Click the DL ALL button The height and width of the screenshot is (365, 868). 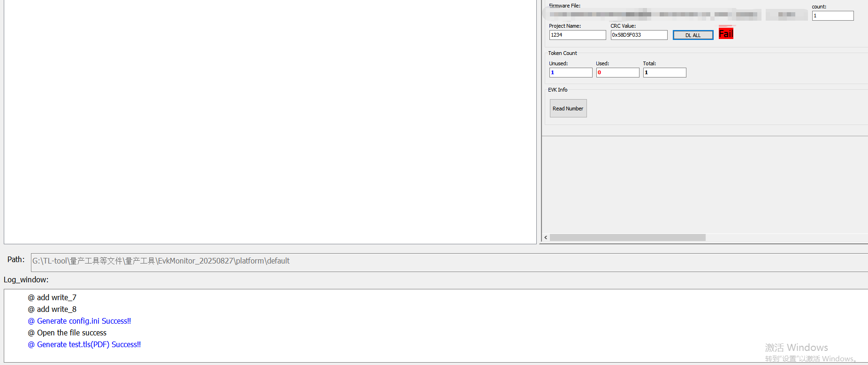click(x=693, y=35)
